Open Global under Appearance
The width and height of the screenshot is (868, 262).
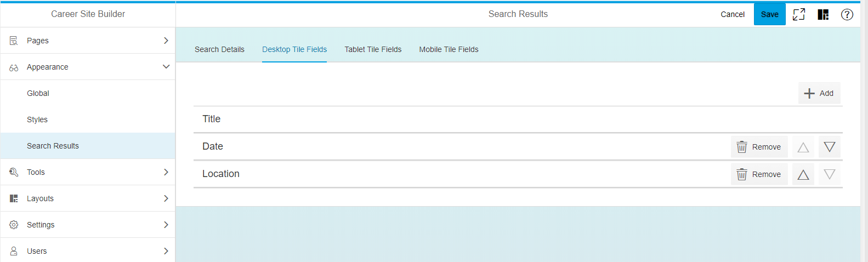pyautogui.click(x=38, y=93)
